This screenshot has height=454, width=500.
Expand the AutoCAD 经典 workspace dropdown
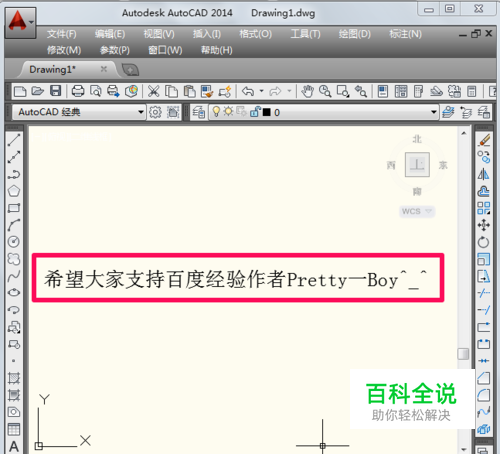[x=141, y=112]
